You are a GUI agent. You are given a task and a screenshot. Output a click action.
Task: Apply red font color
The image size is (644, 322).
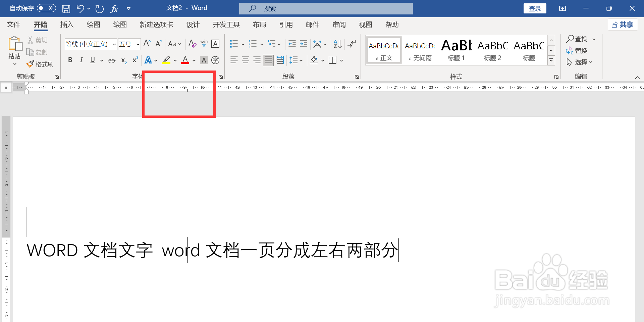185,60
